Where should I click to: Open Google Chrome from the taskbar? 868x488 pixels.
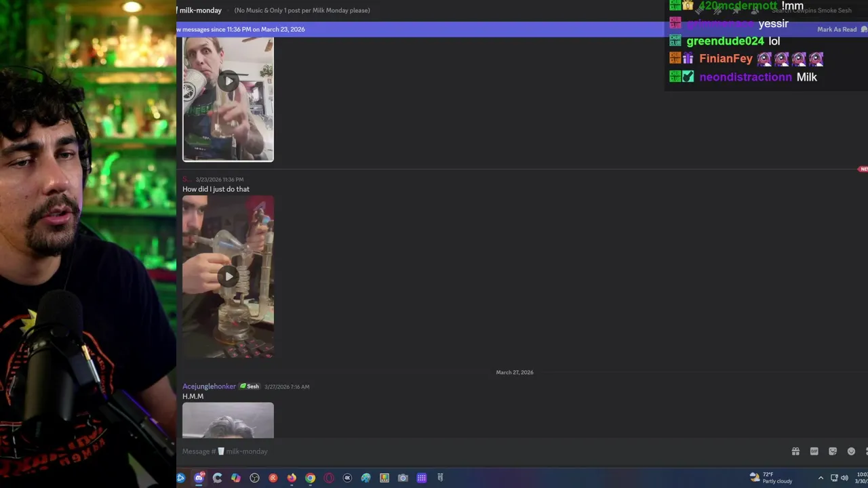pos(310,478)
